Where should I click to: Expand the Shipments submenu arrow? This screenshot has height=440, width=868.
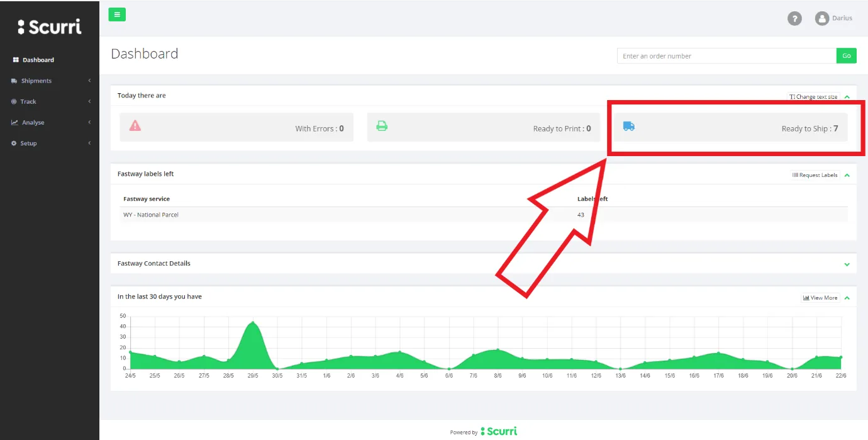90,81
